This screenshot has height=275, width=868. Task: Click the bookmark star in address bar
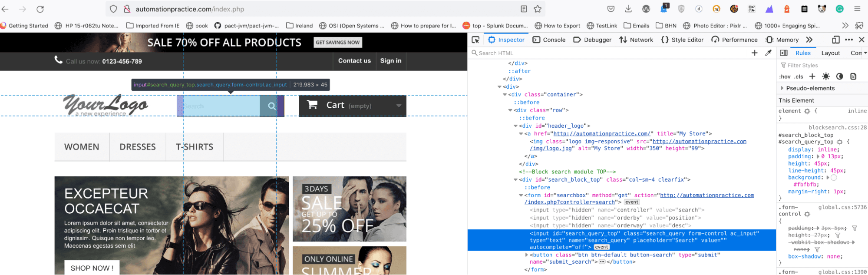point(538,9)
